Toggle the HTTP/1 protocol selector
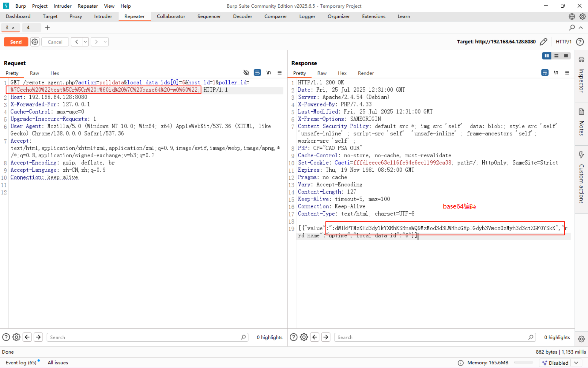The height and width of the screenshot is (368, 588). pos(563,42)
